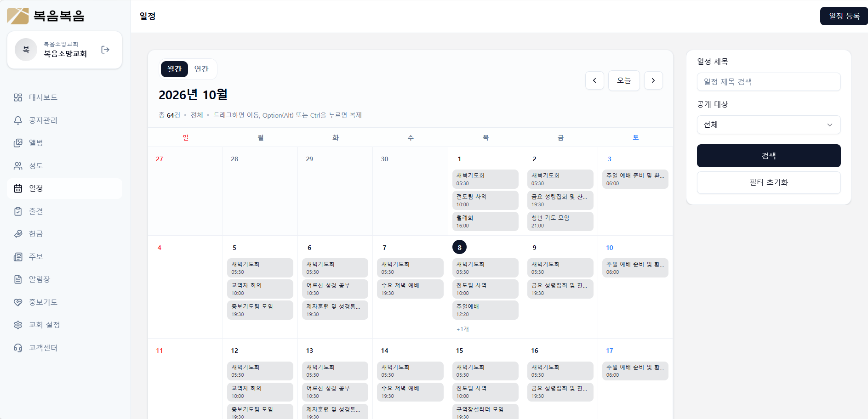This screenshot has height=419, width=868.
Task: Click the logout icon beside 복음소망교회
Action: [105, 50]
